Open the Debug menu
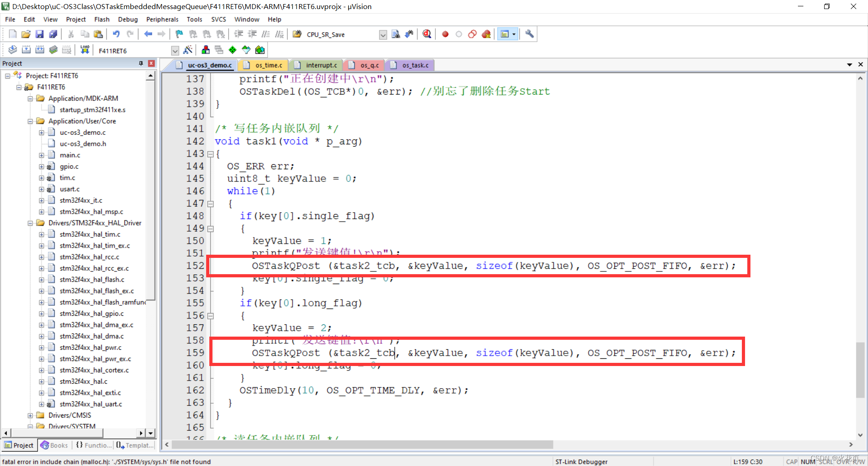The width and height of the screenshot is (868, 466). click(x=128, y=19)
